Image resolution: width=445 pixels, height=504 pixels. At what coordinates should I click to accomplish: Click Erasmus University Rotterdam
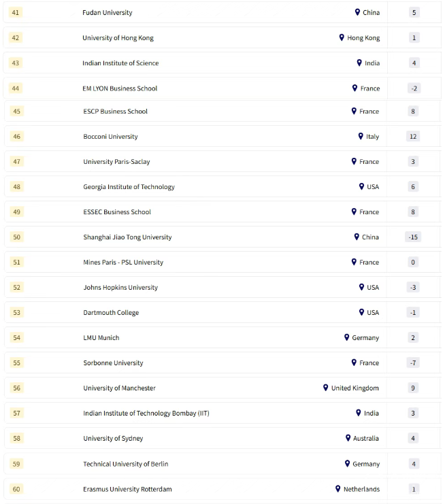(127, 489)
